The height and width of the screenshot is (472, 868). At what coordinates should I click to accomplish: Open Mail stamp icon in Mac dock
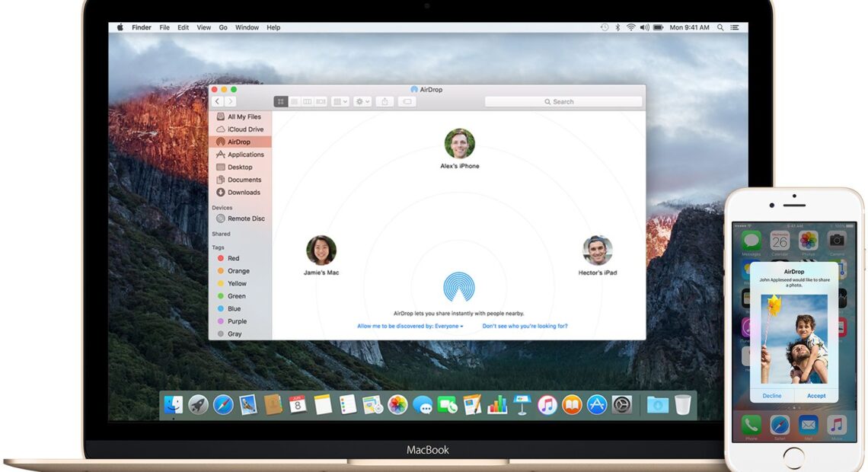click(248, 405)
